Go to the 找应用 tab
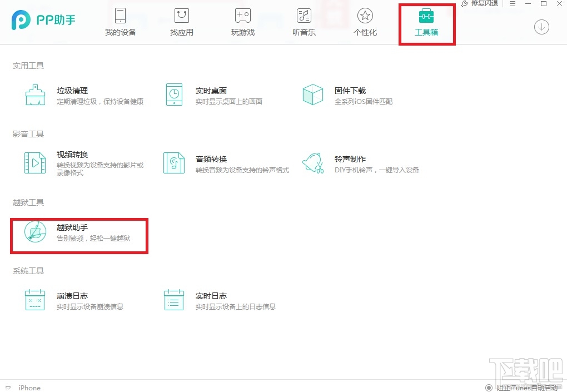The image size is (567, 392). click(181, 22)
